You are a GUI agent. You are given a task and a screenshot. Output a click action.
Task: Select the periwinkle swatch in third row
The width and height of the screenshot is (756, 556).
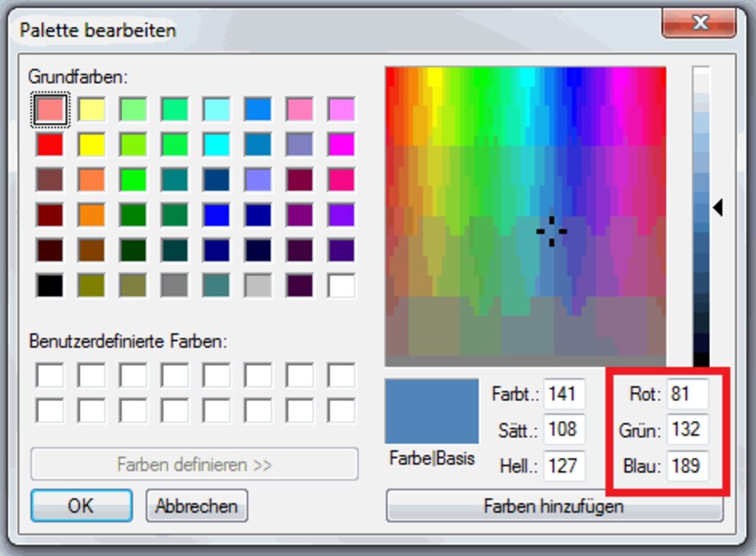258,180
